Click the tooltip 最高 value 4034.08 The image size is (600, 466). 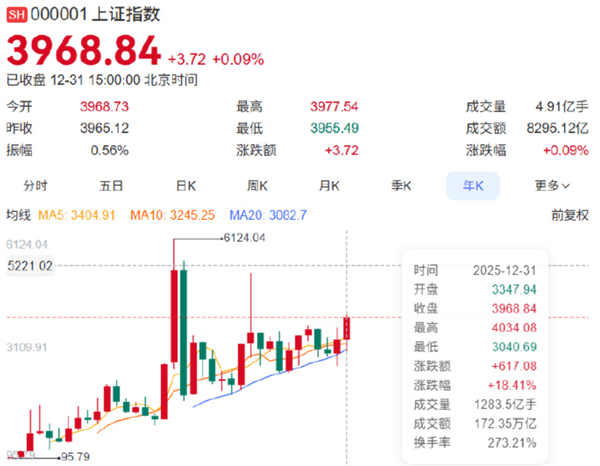point(514,328)
